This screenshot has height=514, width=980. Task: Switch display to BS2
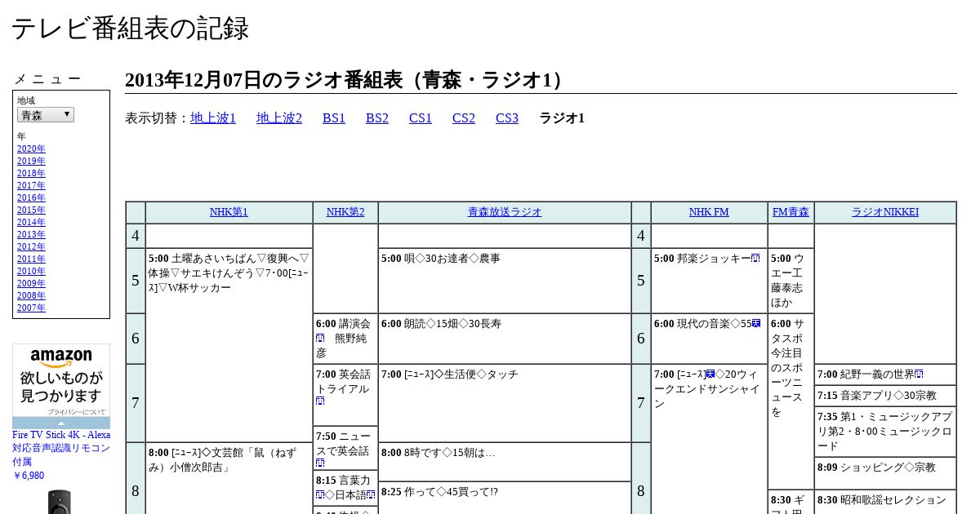tap(377, 118)
